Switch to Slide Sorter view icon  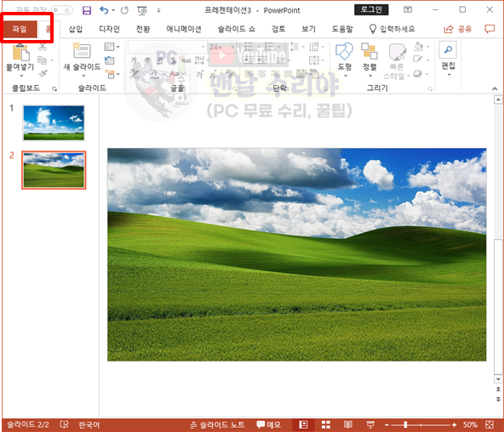326,425
